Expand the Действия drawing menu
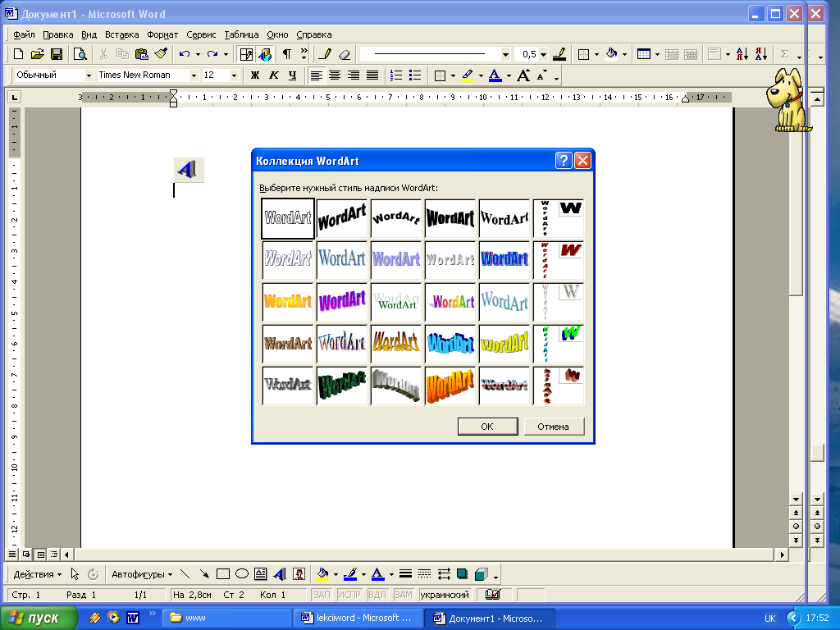 pyautogui.click(x=38, y=574)
